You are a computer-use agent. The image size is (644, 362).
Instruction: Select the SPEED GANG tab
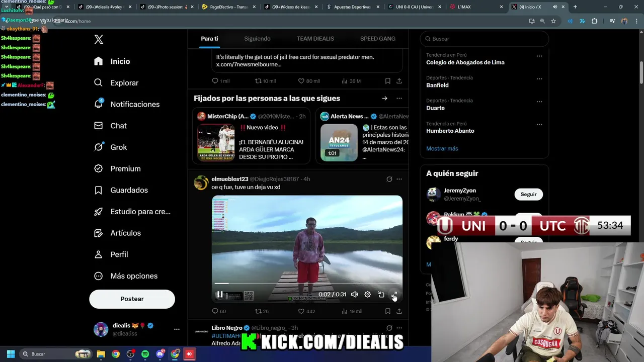click(x=378, y=39)
